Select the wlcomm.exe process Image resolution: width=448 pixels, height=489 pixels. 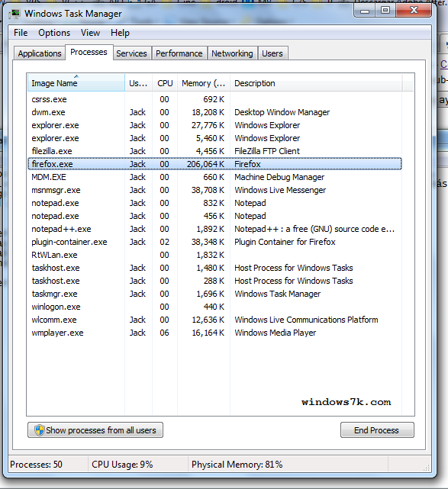coord(214,320)
